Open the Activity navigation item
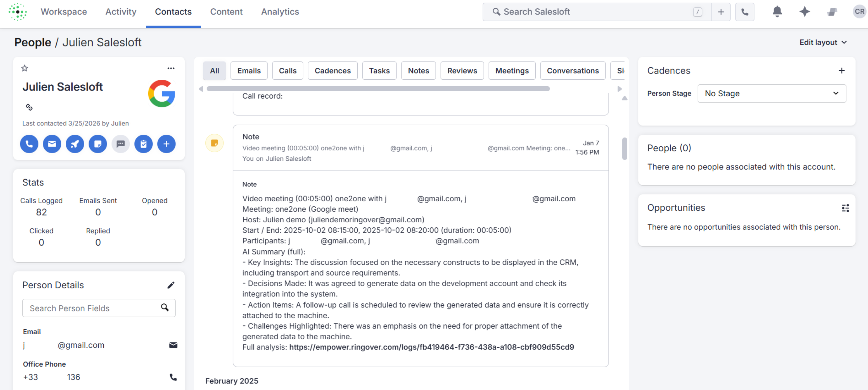The height and width of the screenshot is (390, 868). coord(121,12)
